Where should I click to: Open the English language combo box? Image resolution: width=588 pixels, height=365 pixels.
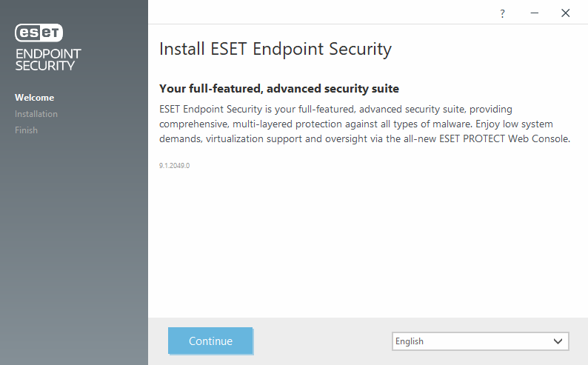pyautogui.click(x=481, y=341)
